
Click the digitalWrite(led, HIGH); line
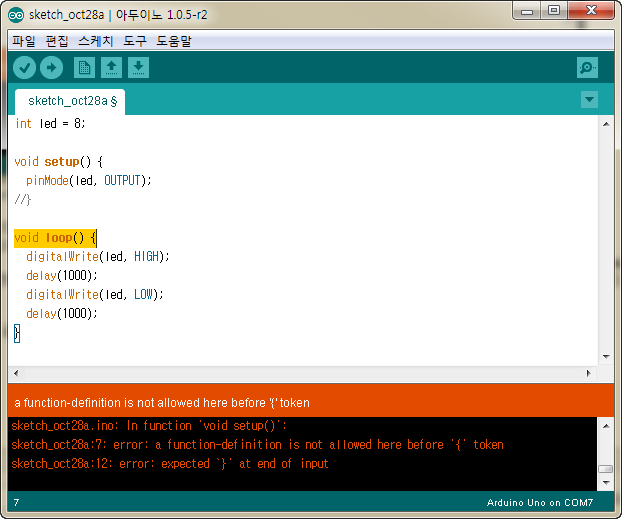click(x=98, y=257)
